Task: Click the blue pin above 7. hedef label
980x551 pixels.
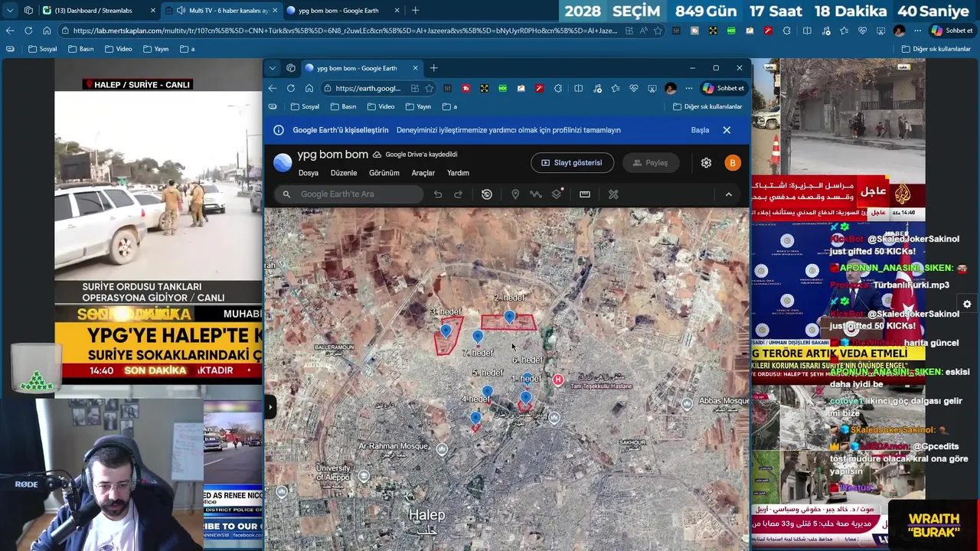Action: click(478, 337)
